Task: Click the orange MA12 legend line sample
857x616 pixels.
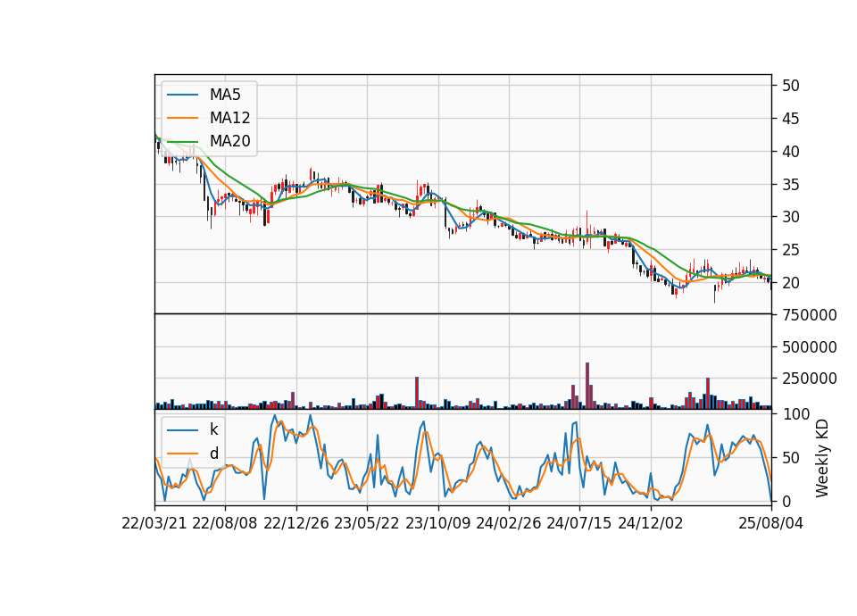Action: pyautogui.click(x=182, y=118)
